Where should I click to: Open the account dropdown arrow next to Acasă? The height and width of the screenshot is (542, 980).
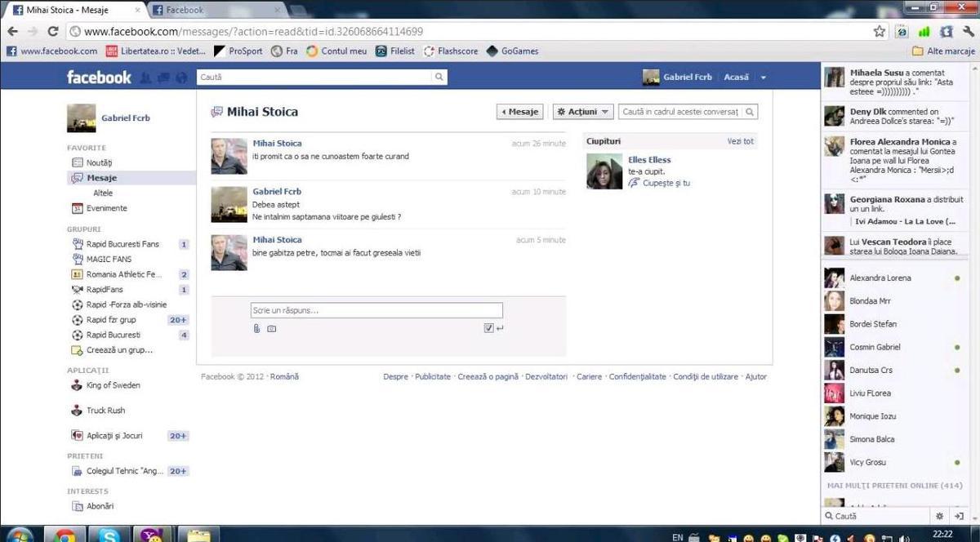click(x=763, y=77)
